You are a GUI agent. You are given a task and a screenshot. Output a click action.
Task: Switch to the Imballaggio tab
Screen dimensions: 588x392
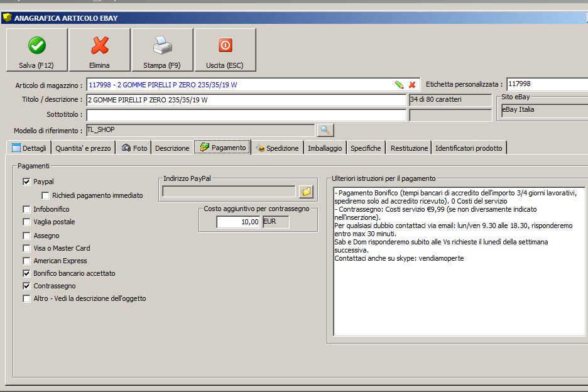[x=325, y=148]
